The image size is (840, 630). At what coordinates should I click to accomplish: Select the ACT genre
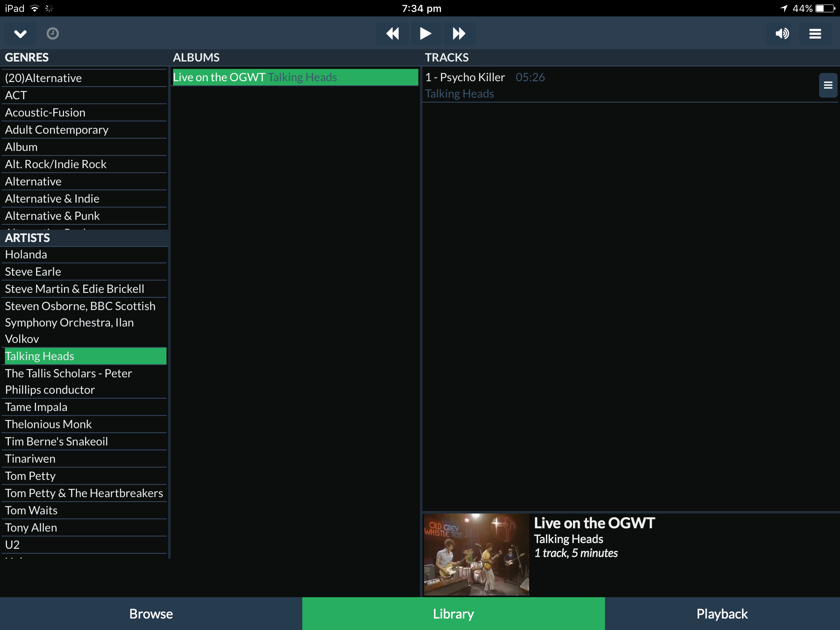(85, 95)
